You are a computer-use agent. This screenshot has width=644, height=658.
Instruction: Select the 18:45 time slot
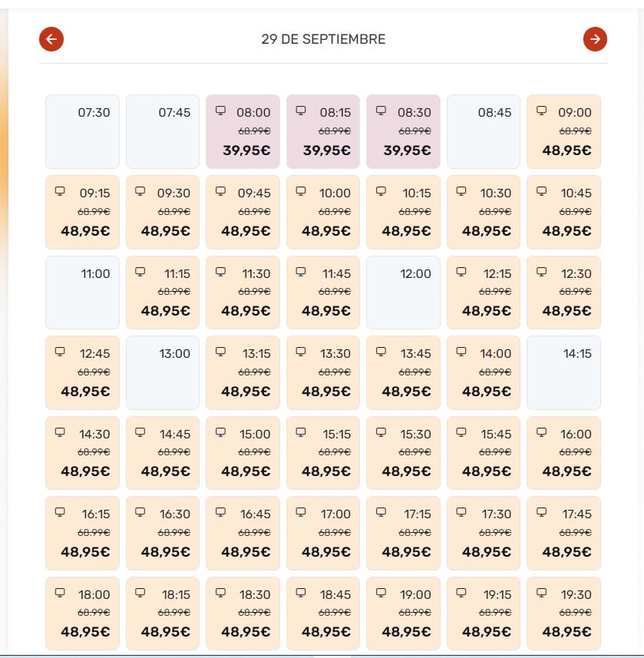click(323, 613)
